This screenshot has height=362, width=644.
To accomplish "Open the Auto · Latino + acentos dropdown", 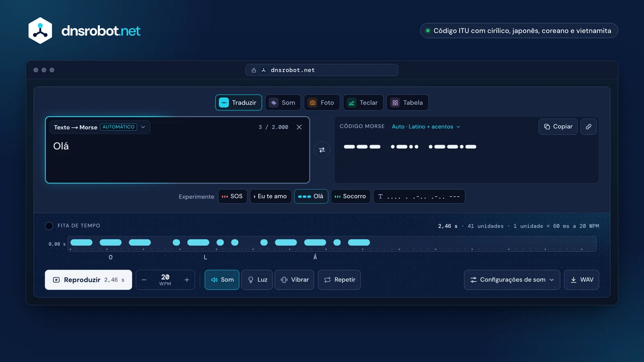I will coord(426,127).
